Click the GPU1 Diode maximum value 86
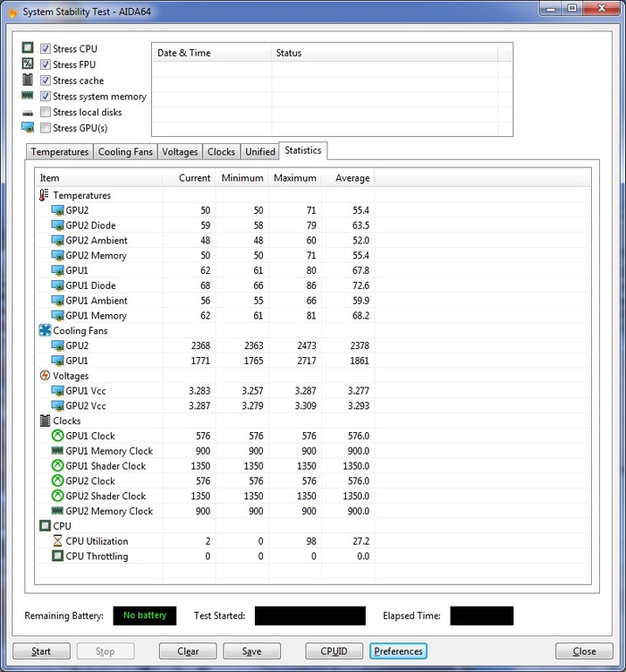This screenshot has height=672, width=626. (311, 285)
